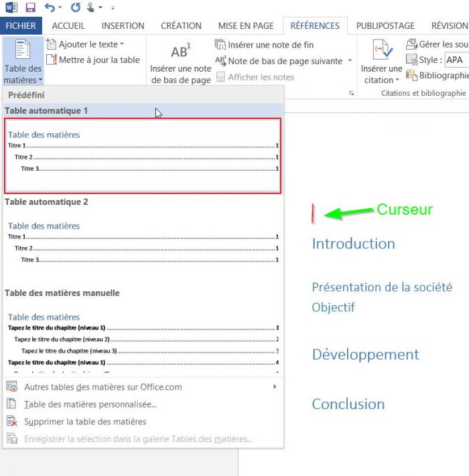469x476 pixels.
Task: Select the RÉFÉRENCES tab
Action: coord(315,26)
